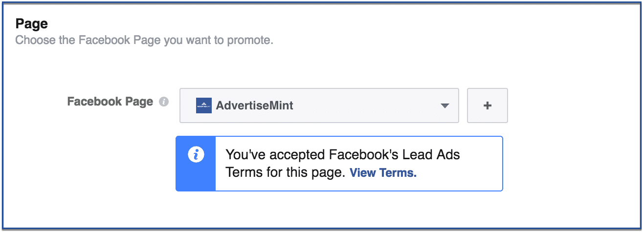This screenshot has height=232, width=644.
Task: Open the Facebook Page combo box
Action: [319, 105]
